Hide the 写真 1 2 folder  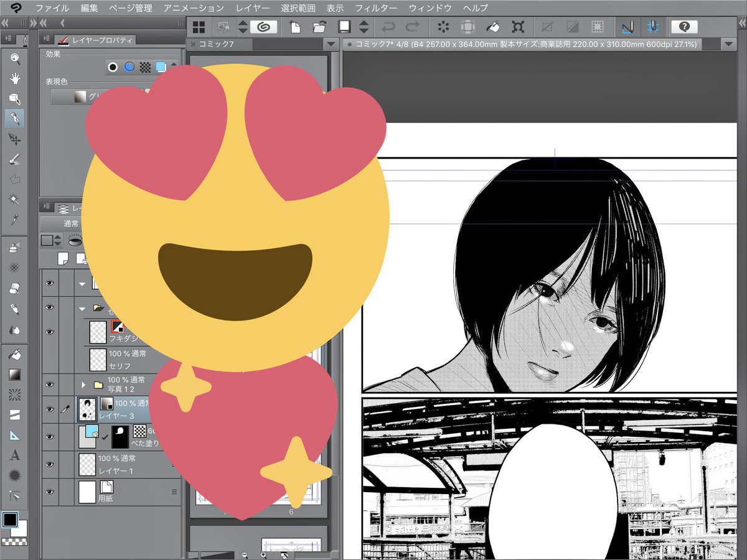tap(50, 385)
